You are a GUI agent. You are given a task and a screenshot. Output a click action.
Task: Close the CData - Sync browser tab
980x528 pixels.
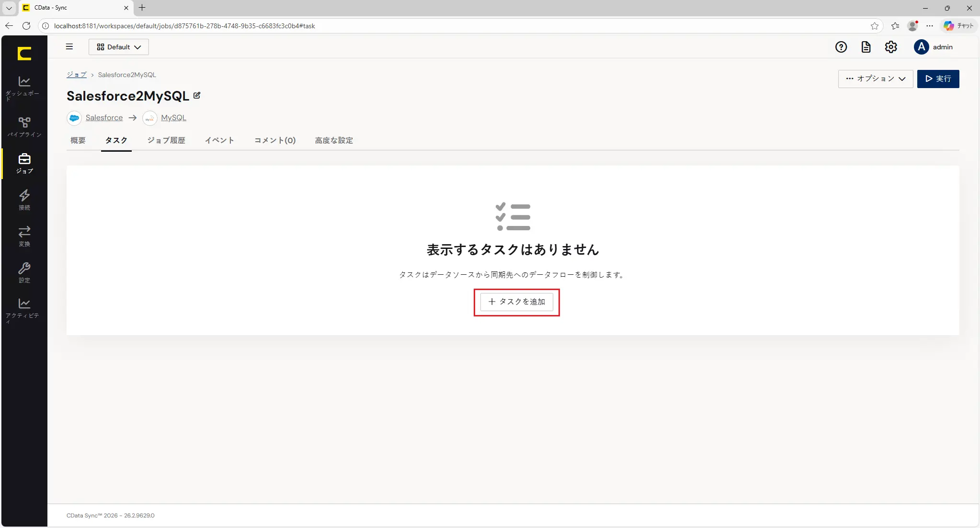pos(126,8)
